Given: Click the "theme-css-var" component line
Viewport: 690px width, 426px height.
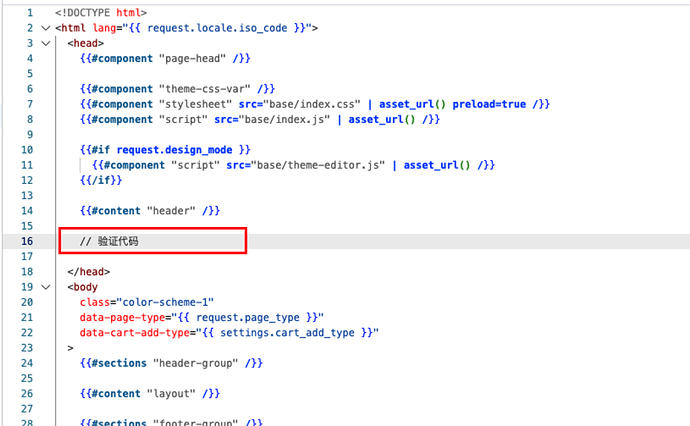Looking at the screenshot, I should [177, 89].
